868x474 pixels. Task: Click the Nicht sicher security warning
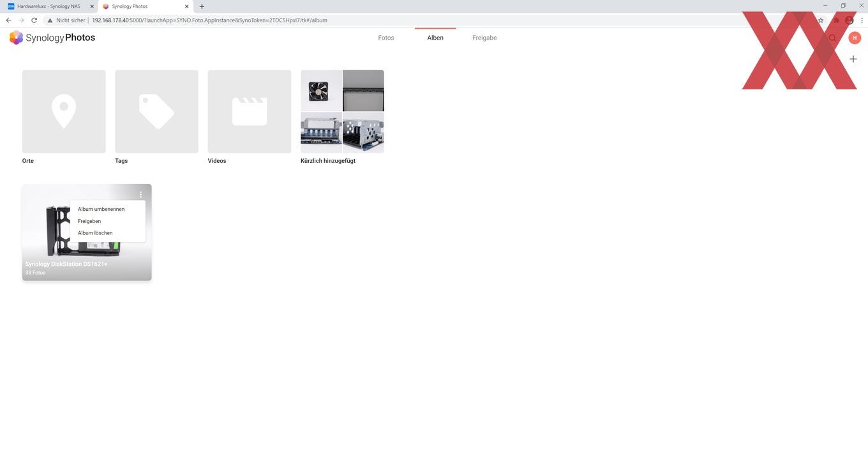66,20
